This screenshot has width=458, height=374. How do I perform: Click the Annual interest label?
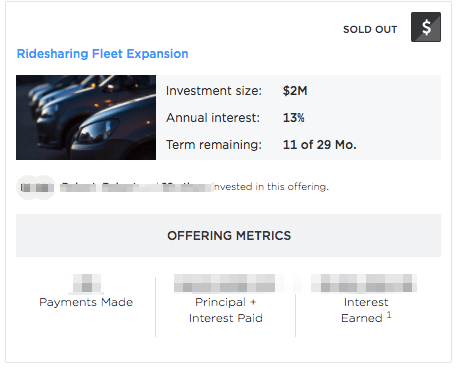(x=213, y=118)
